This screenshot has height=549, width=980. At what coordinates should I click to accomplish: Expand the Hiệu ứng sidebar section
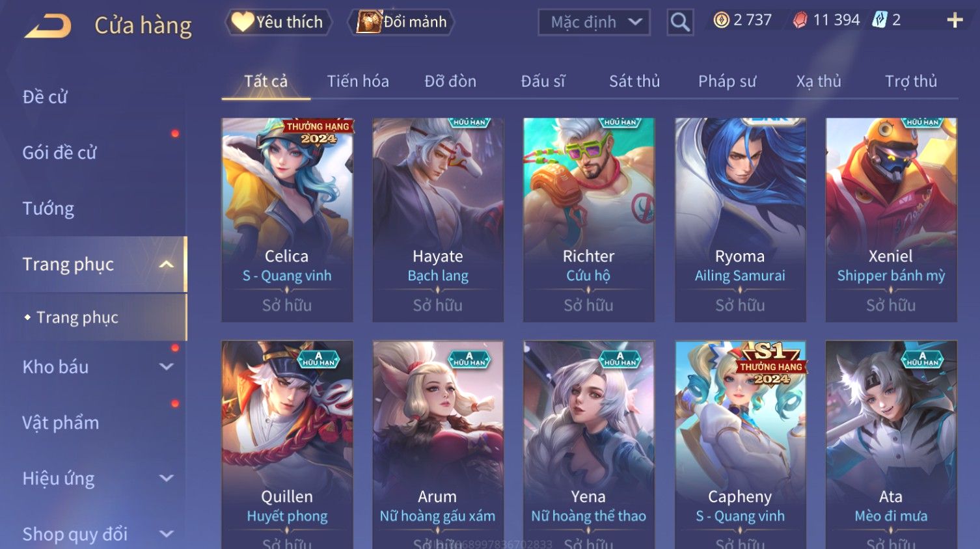167,479
